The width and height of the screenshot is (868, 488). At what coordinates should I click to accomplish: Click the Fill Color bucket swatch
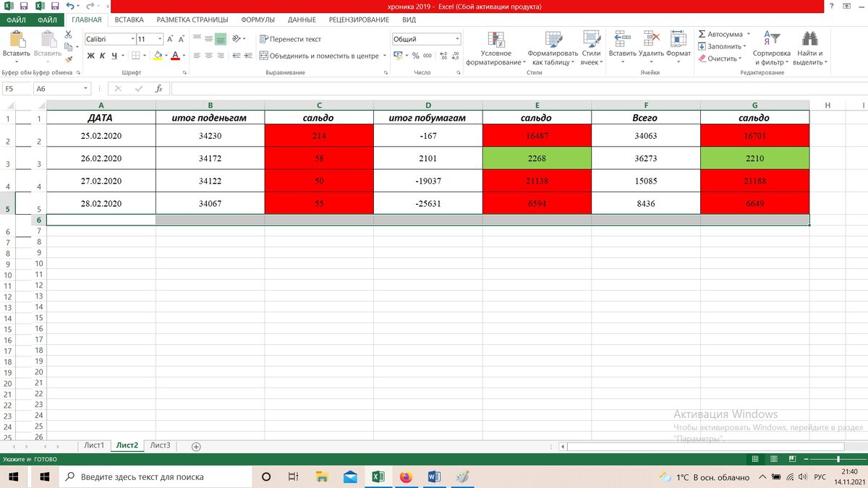click(158, 56)
